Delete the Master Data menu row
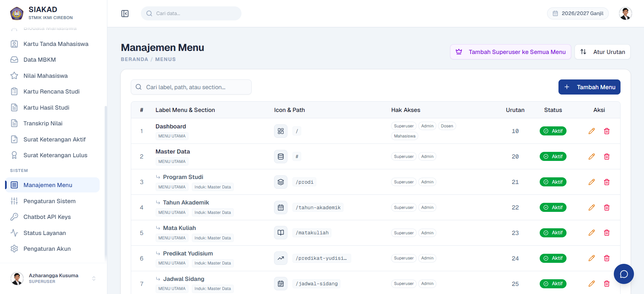The width and height of the screenshot is (644, 294). [606, 157]
